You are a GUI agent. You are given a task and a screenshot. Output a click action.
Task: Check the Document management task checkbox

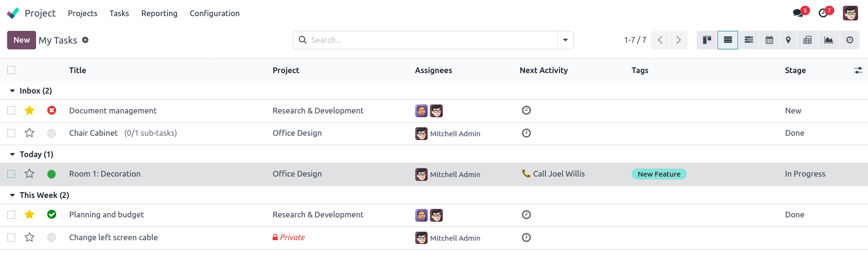click(x=11, y=111)
